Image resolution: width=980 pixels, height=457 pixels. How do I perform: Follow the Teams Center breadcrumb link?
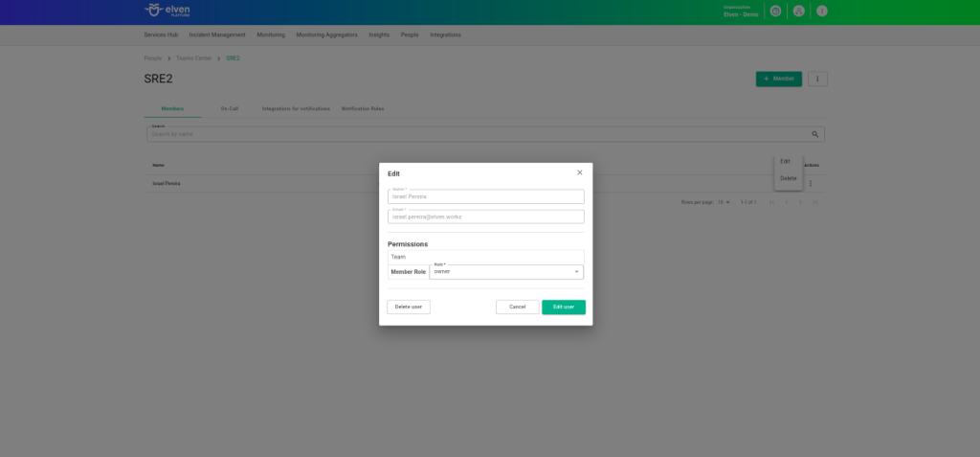click(x=194, y=58)
